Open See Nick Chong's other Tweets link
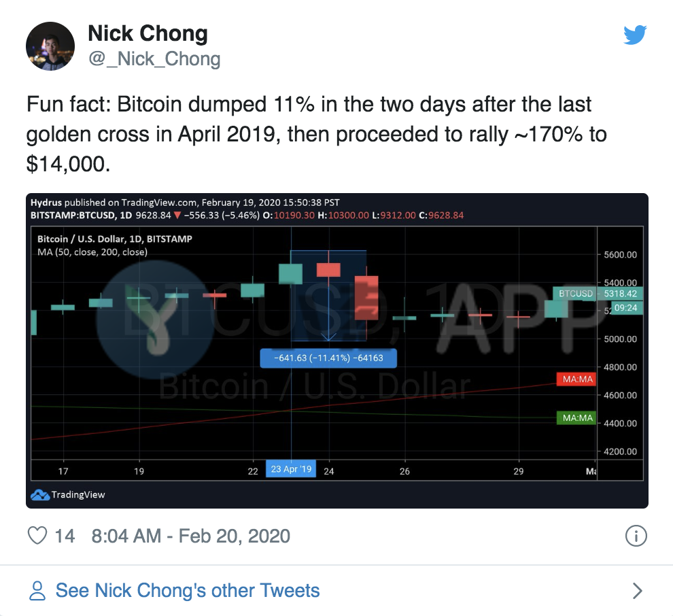Screen dimensions: 673x616 point(188,591)
